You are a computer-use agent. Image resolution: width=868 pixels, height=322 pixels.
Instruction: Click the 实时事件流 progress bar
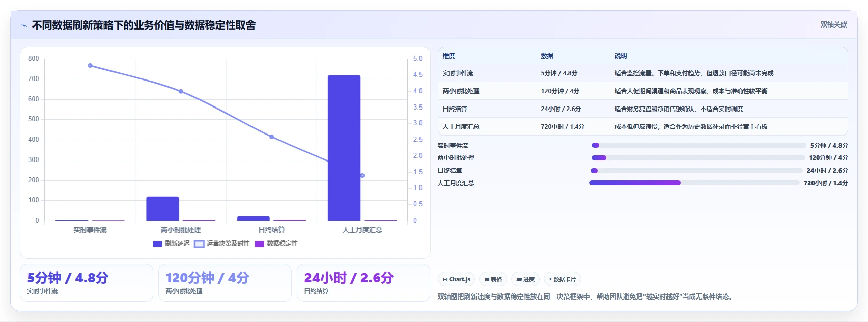(698, 145)
